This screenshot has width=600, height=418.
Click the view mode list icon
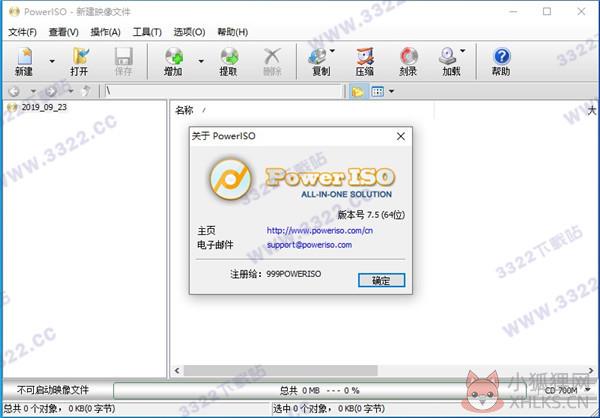pos(377,91)
